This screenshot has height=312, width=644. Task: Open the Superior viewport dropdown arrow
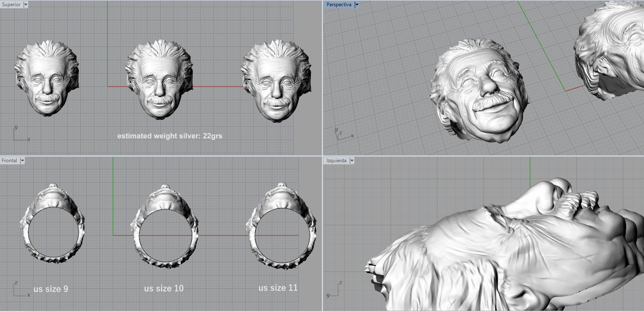click(26, 5)
